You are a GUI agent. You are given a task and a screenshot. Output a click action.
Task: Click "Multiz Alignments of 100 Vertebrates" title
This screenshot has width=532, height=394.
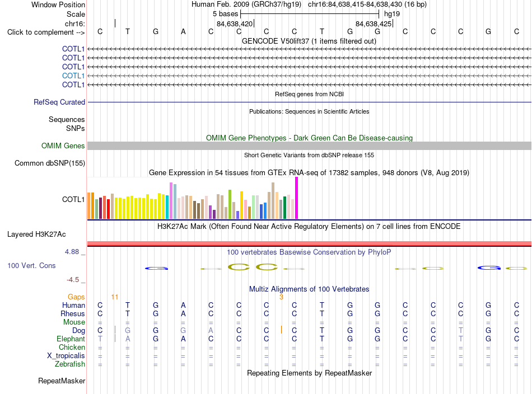[x=309, y=289]
